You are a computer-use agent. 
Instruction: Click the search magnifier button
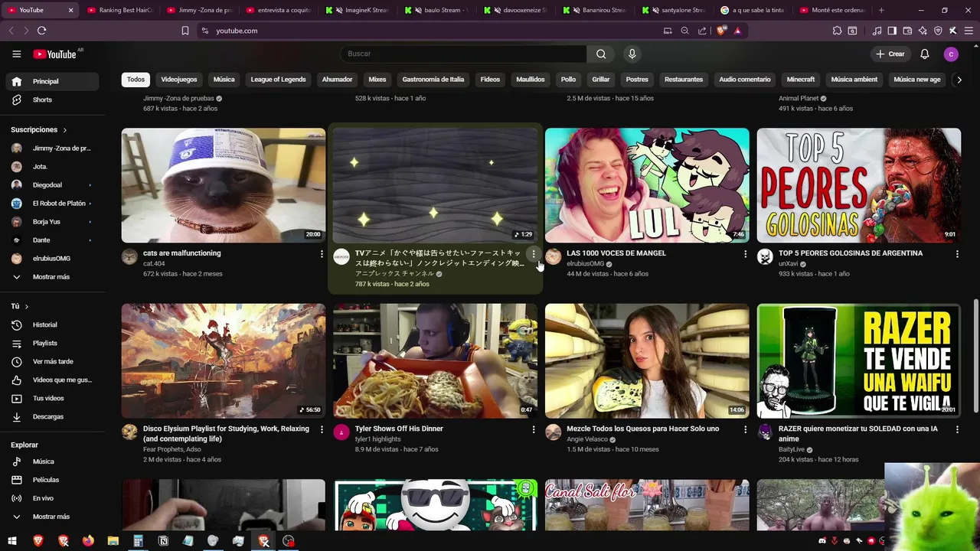pyautogui.click(x=601, y=54)
